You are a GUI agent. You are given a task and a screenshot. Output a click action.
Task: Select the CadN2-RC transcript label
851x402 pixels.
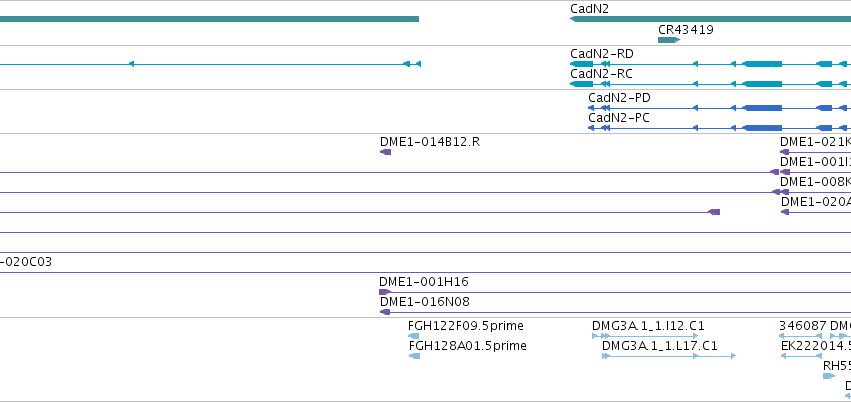(x=601, y=73)
